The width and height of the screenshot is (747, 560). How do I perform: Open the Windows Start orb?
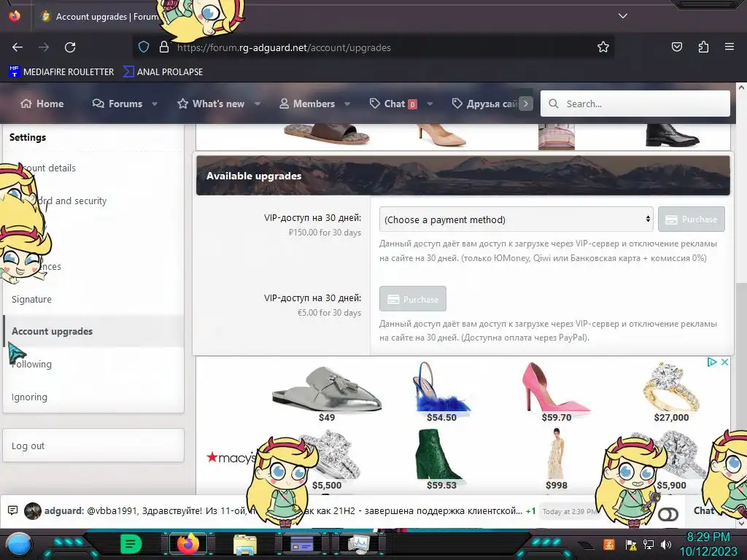pyautogui.click(x=19, y=544)
